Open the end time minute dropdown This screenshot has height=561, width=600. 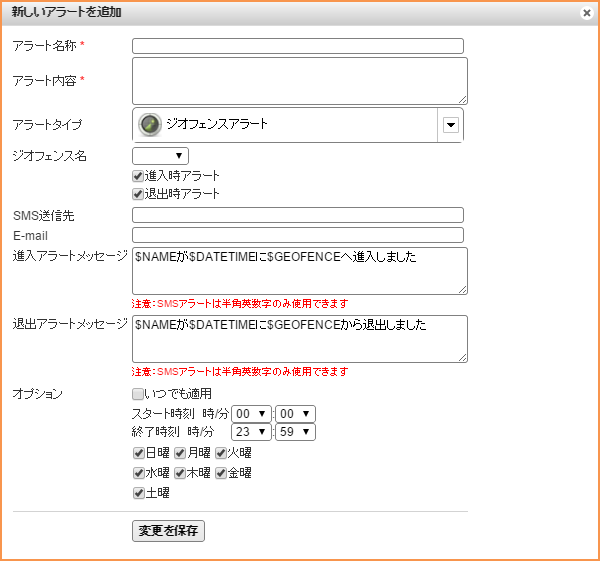click(x=295, y=432)
